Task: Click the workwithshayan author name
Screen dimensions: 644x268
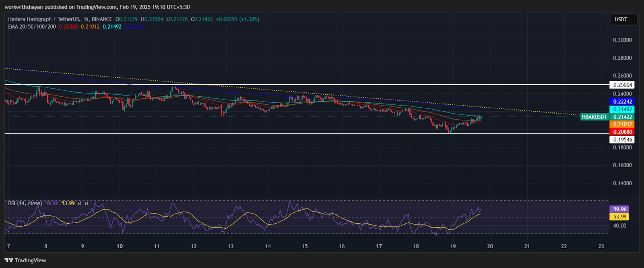Action: [23, 7]
